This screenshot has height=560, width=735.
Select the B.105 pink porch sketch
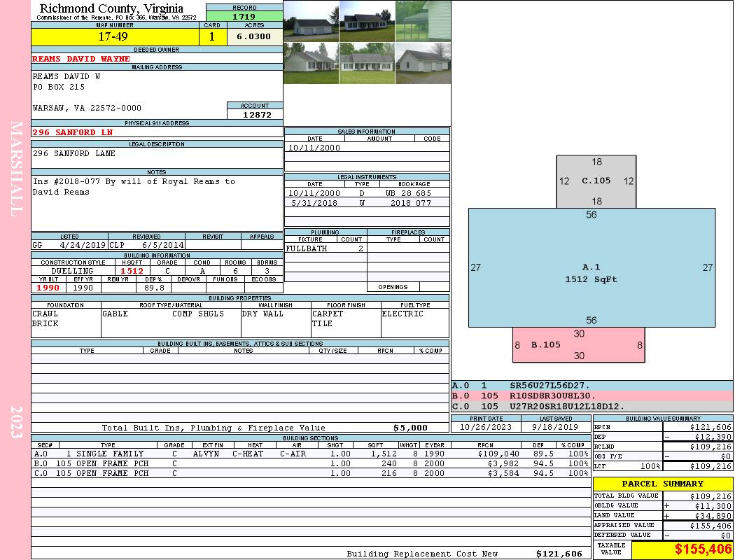coord(578,345)
